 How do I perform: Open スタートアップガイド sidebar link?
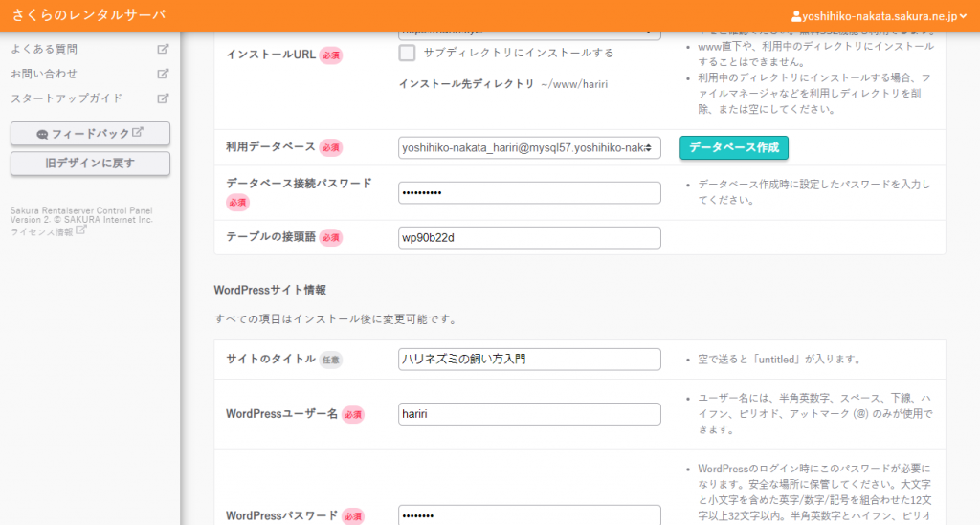point(67,98)
